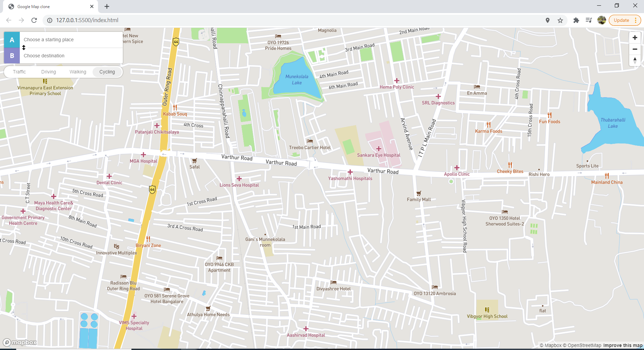Show the site location permission icon
The image size is (644, 350).
point(547,20)
